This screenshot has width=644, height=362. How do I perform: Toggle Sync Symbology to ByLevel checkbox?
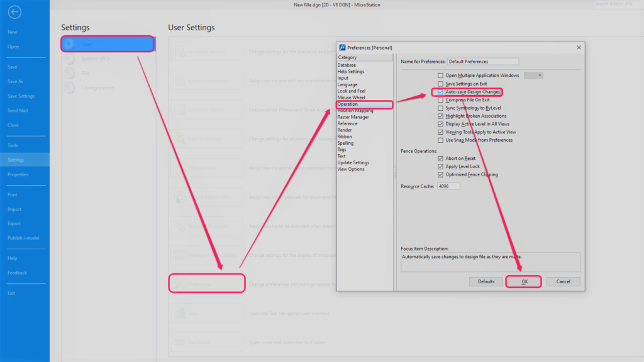(440, 108)
